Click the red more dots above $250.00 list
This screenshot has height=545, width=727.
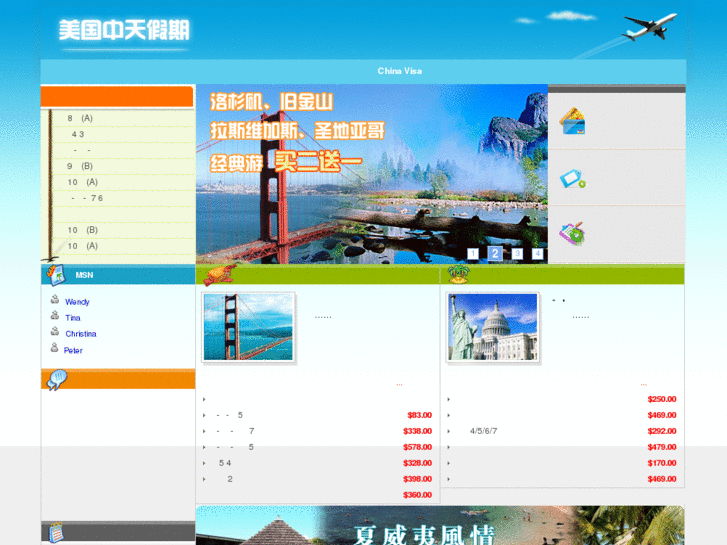(644, 385)
